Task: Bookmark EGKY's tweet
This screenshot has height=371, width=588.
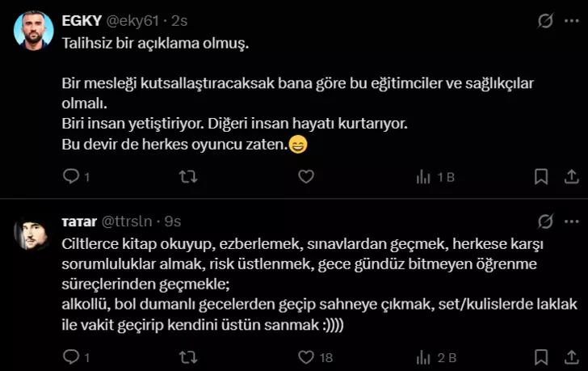Action: pos(540,176)
